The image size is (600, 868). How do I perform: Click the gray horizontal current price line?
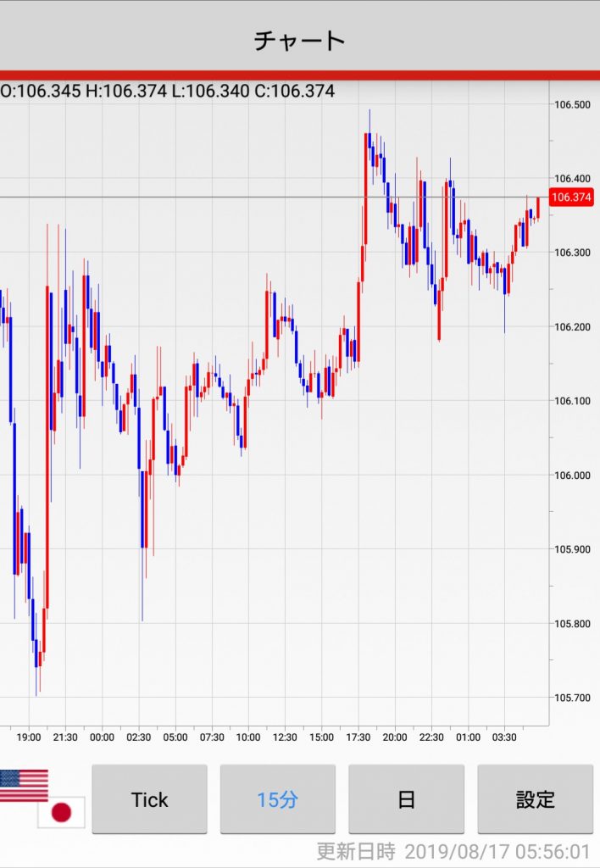[254, 198]
